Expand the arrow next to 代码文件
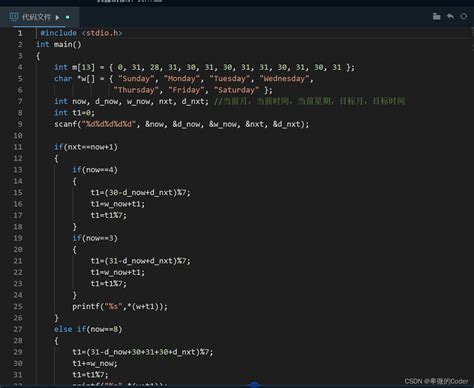This screenshot has width=474, height=388. pos(57,17)
